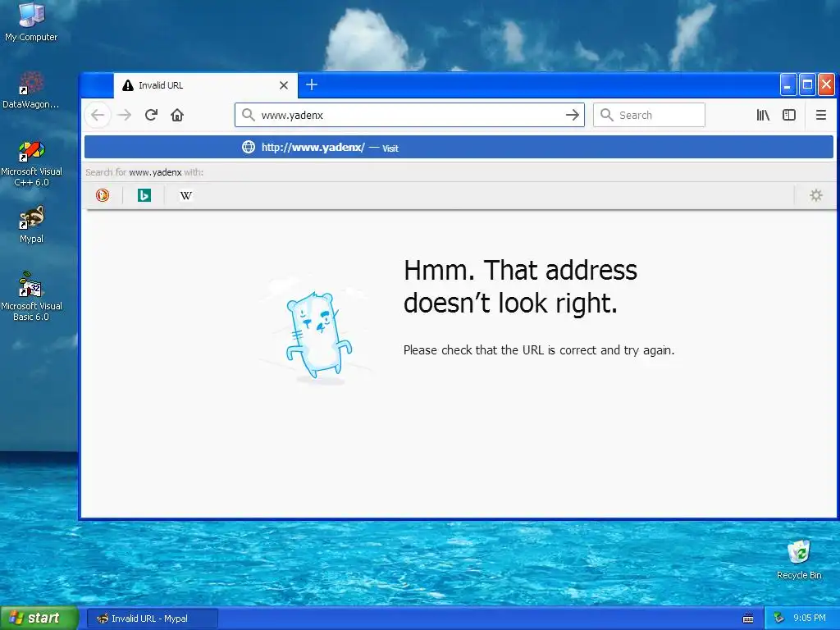Minimize the Mypal browser window
This screenshot has width=840, height=630.
[788, 84]
